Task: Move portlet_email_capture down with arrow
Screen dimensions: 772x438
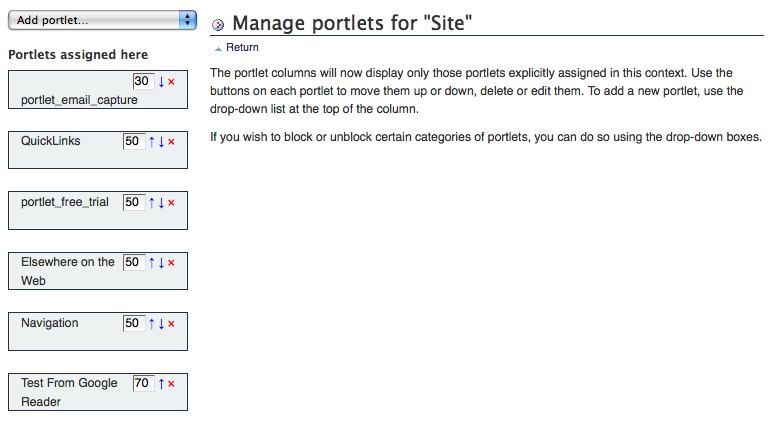Action: pos(161,81)
